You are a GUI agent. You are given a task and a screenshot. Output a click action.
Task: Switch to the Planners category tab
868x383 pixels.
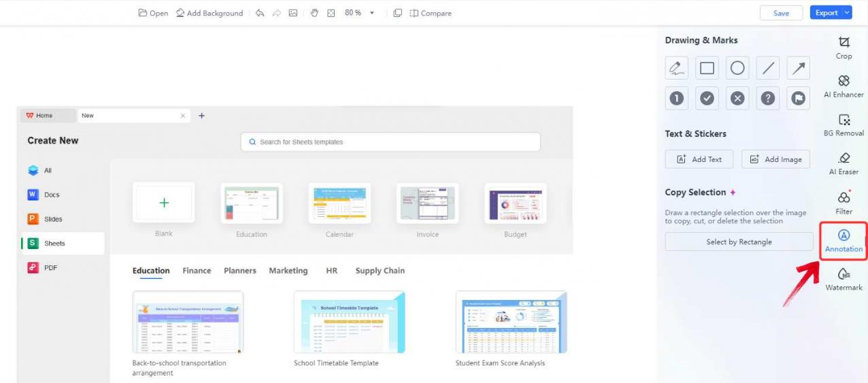[x=240, y=271]
